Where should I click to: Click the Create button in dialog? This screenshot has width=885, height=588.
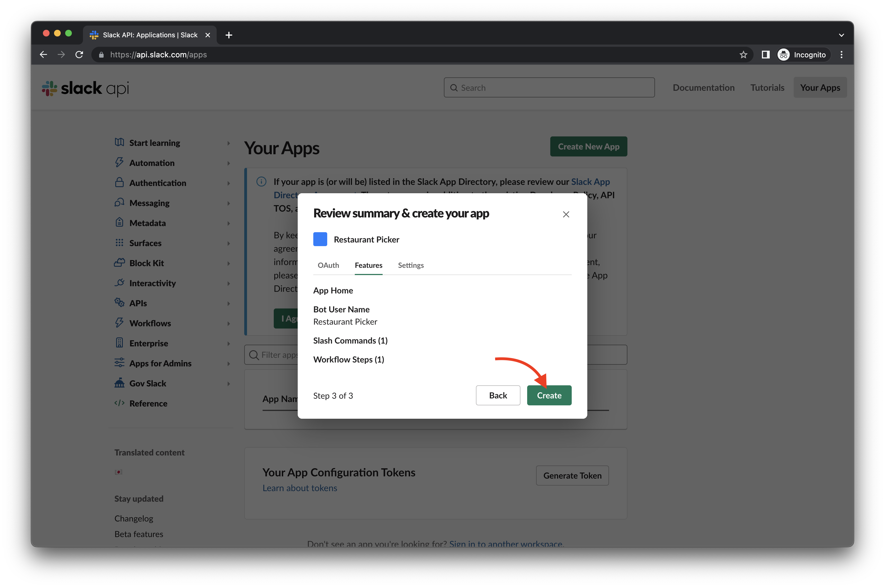point(549,395)
